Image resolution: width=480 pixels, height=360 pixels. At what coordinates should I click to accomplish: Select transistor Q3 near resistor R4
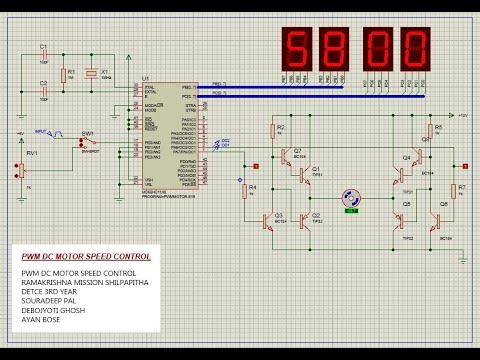268,221
